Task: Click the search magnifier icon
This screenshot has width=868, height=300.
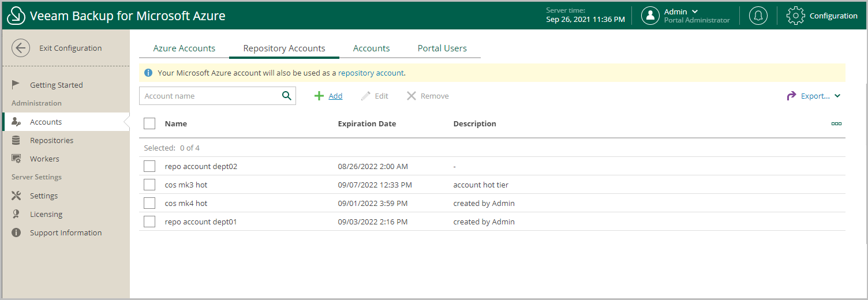Action: point(286,96)
